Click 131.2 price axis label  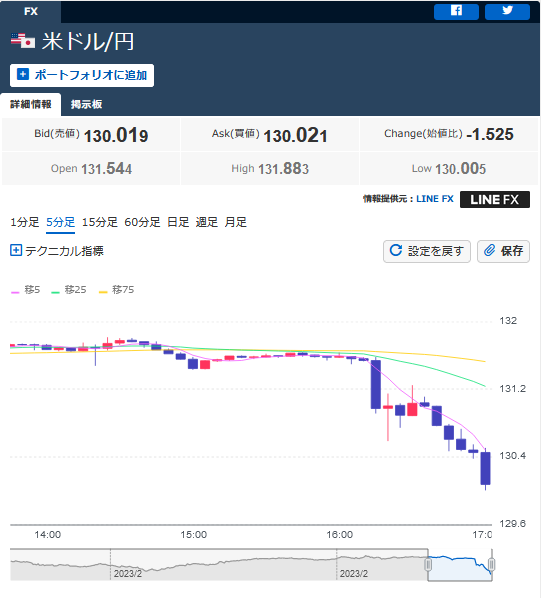pos(512,389)
